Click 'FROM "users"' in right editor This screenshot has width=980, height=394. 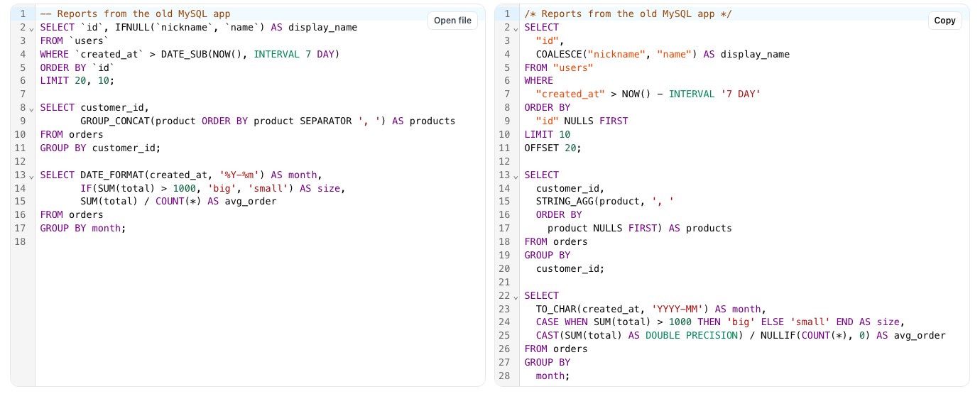click(559, 67)
